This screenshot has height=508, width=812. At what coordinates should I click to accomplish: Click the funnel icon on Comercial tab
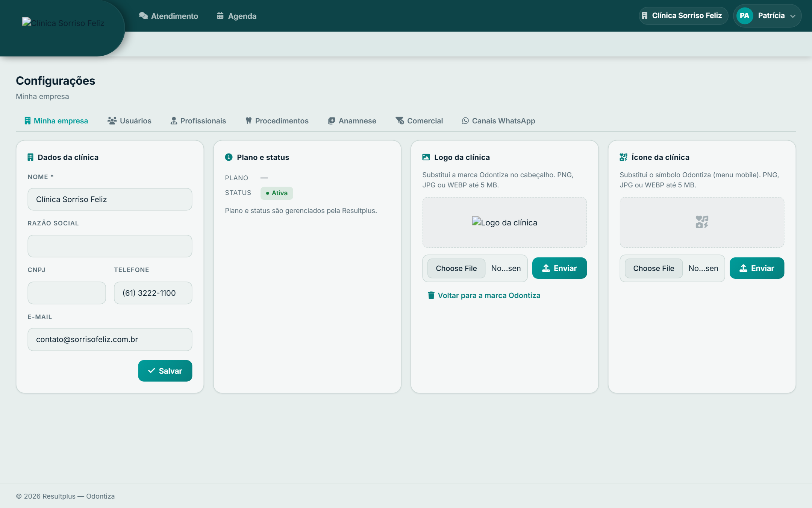[x=400, y=121]
